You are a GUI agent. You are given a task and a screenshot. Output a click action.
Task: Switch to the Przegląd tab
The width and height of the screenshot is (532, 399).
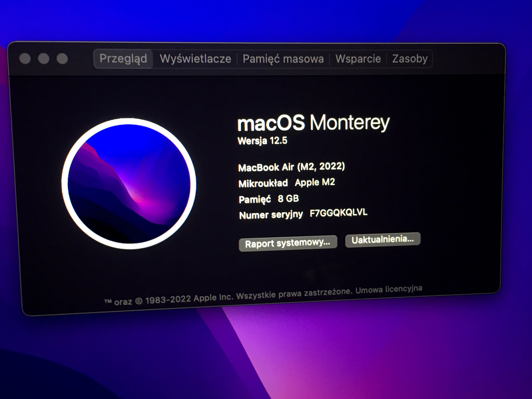click(123, 59)
